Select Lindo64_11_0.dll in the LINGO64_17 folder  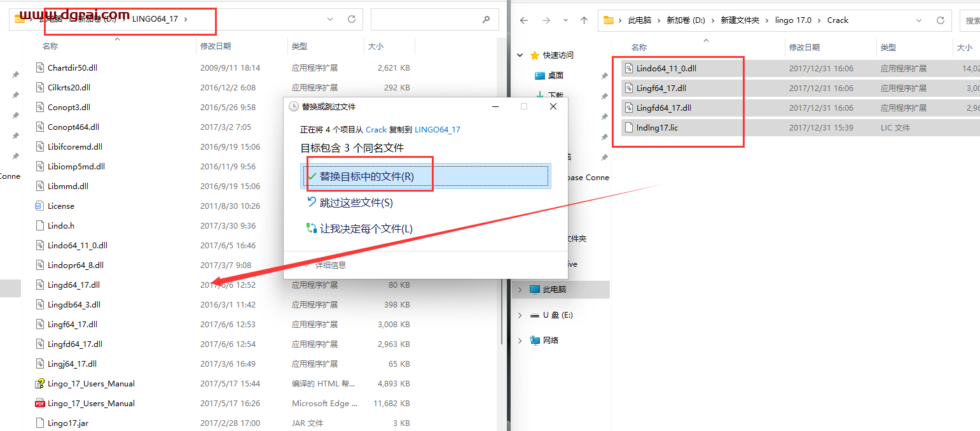coord(77,245)
